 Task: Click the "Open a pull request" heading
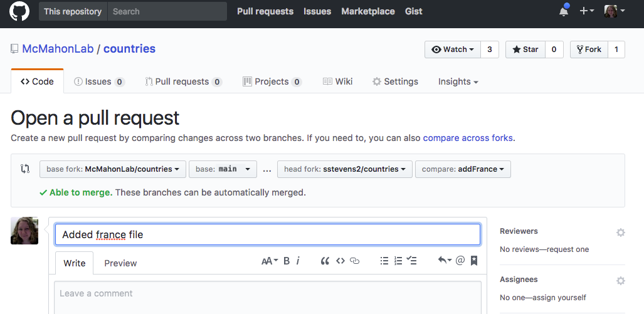coord(95,118)
